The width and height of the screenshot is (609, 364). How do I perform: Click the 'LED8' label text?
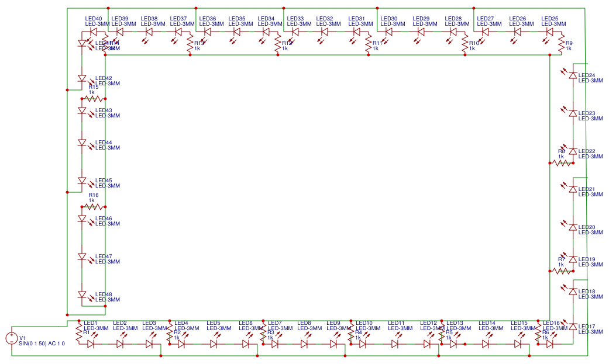304,323
